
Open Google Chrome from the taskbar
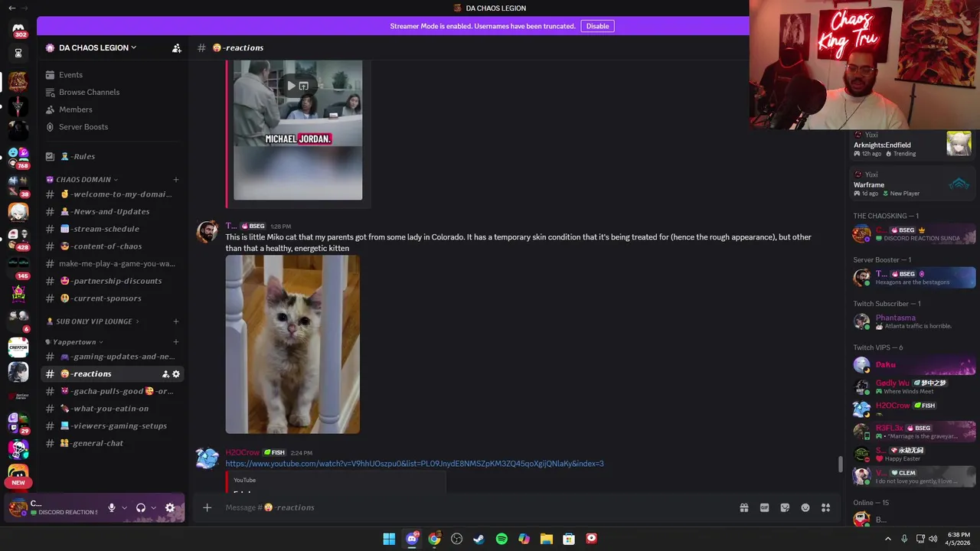pos(434,539)
